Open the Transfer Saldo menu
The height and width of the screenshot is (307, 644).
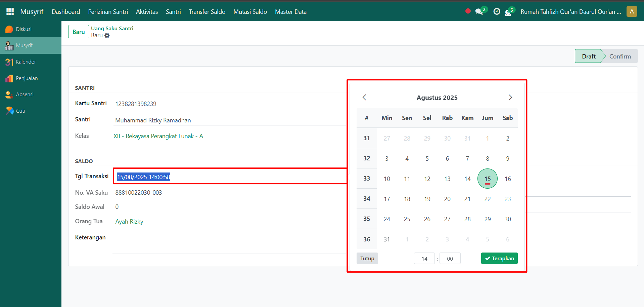(207, 12)
